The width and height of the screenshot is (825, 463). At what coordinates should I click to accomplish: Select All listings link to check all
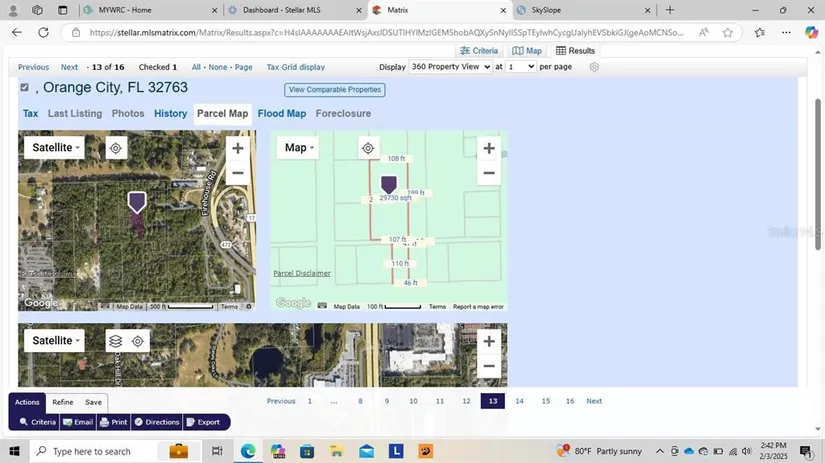196,67
